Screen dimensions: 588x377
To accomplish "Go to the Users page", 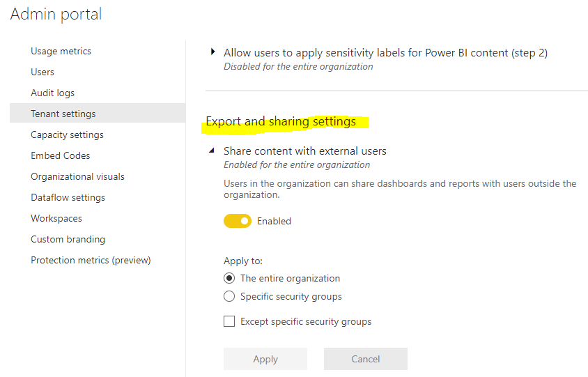I will pyautogui.click(x=42, y=72).
